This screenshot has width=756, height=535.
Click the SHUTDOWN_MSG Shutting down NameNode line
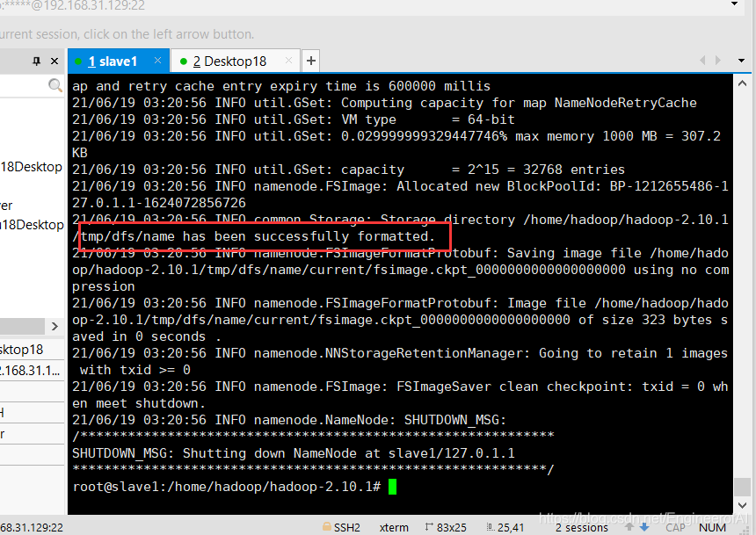(x=294, y=453)
